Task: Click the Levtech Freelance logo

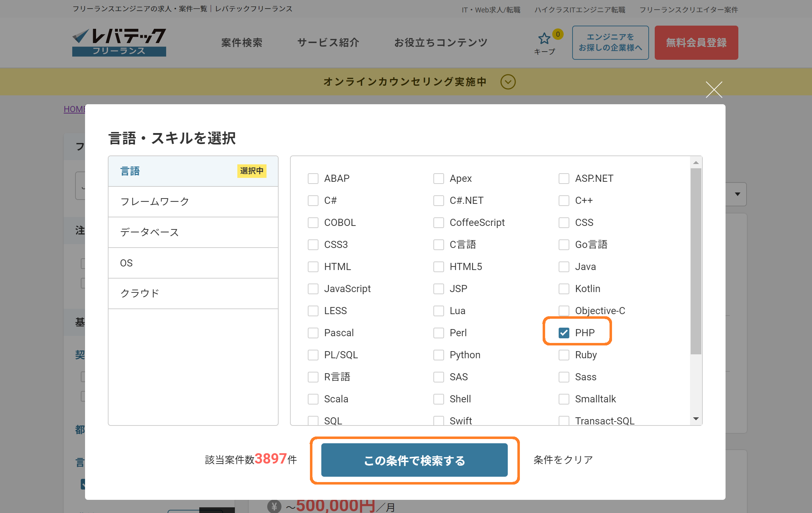Action: pyautogui.click(x=119, y=42)
